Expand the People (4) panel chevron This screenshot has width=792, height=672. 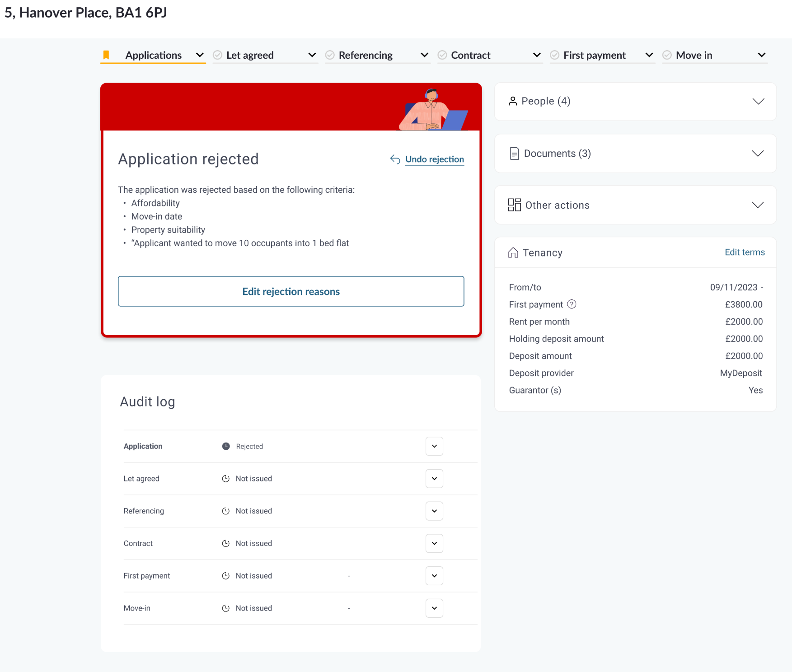click(x=759, y=101)
